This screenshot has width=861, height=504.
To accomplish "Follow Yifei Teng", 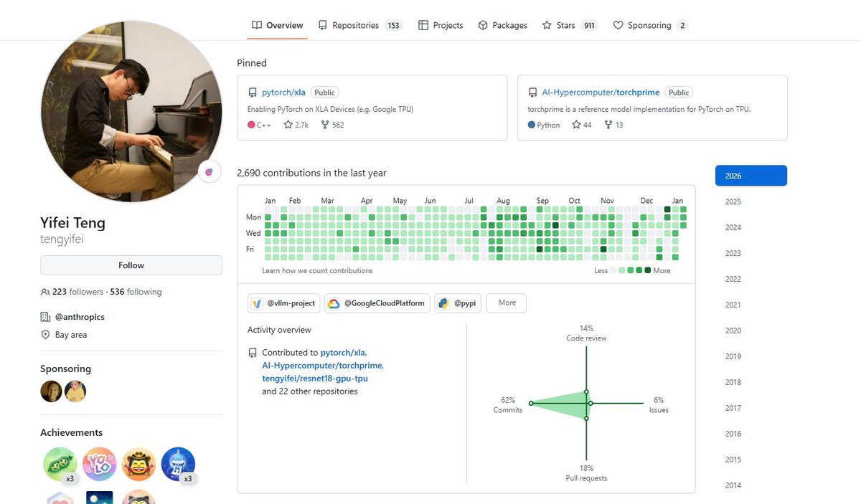I will 131,265.
